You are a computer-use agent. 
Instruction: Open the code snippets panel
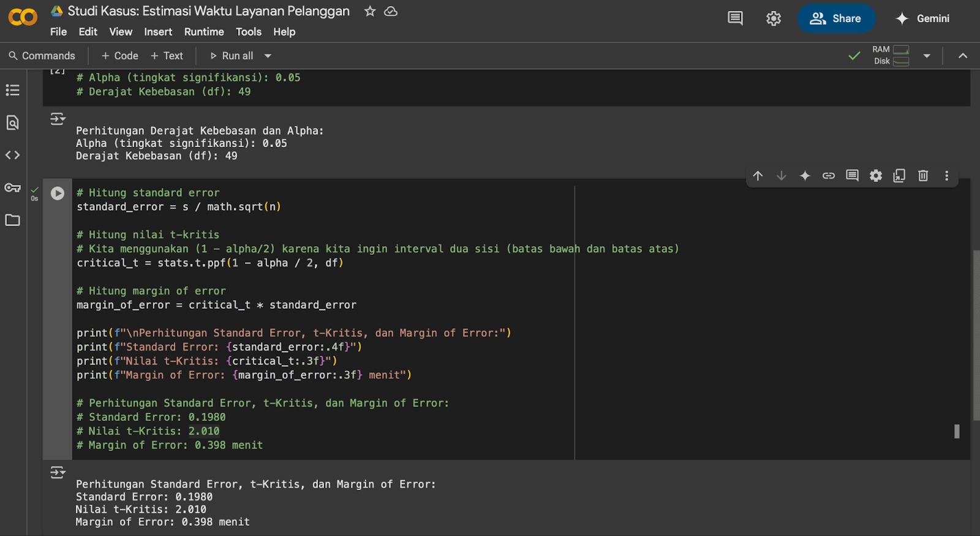tap(12, 156)
